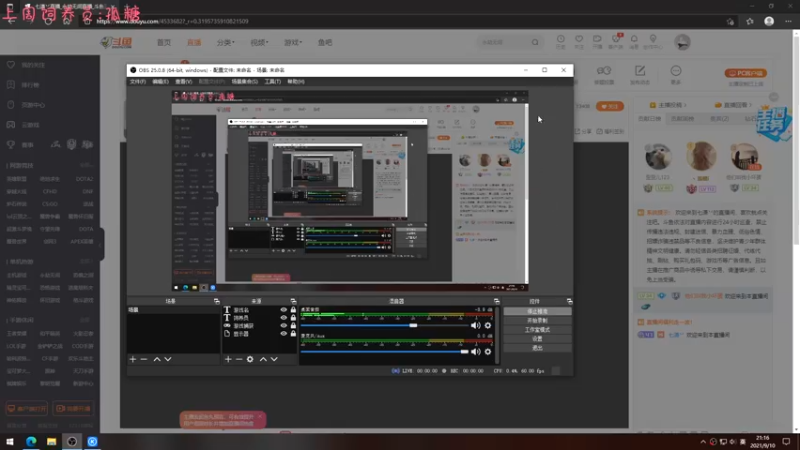The height and width of the screenshot is (450, 800).
Task: Expand the Douyu 分类 category dropdown
Action: pos(226,42)
